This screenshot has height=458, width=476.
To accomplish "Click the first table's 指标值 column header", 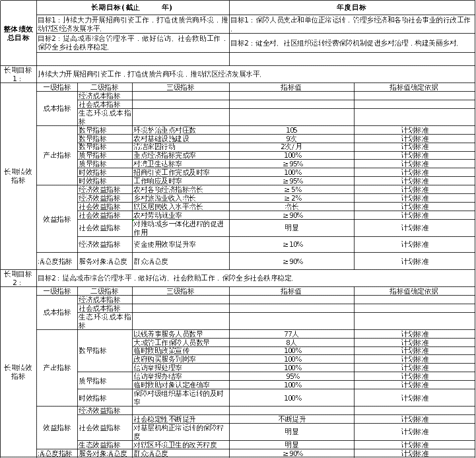I will [x=292, y=87].
